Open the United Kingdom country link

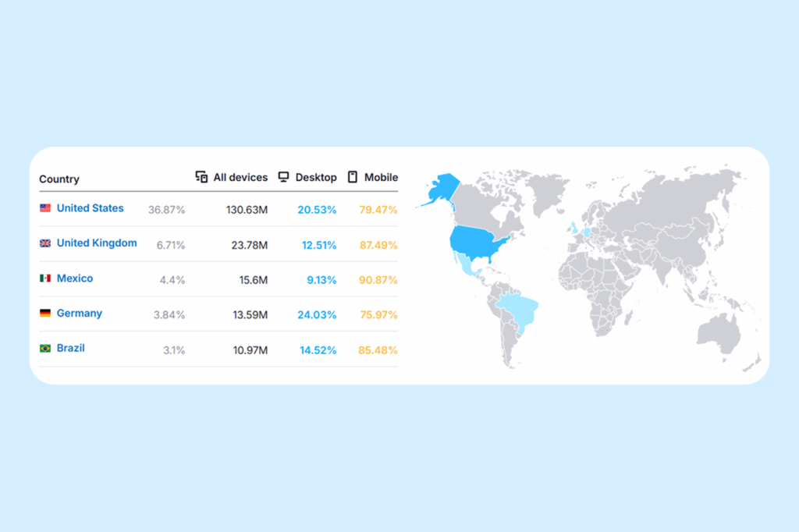pyautogui.click(x=97, y=243)
